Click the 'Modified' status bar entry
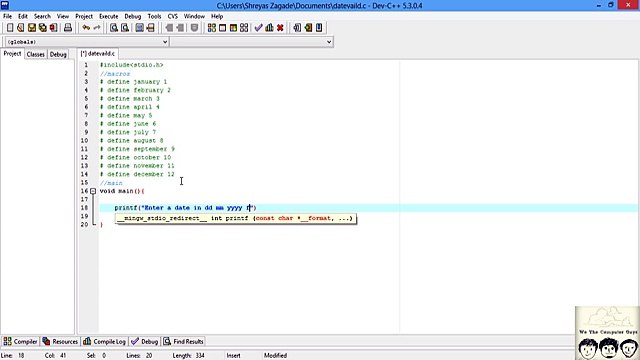The image size is (640, 360). pos(276,356)
